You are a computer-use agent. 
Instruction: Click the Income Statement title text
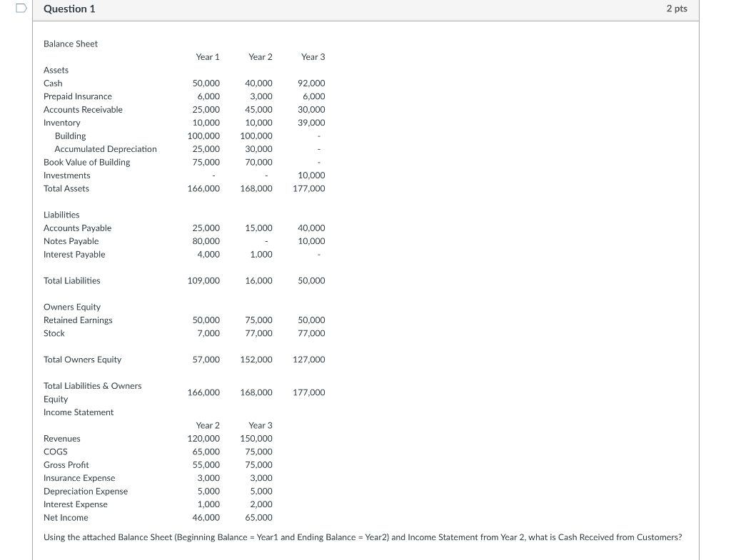tap(79, 412)
